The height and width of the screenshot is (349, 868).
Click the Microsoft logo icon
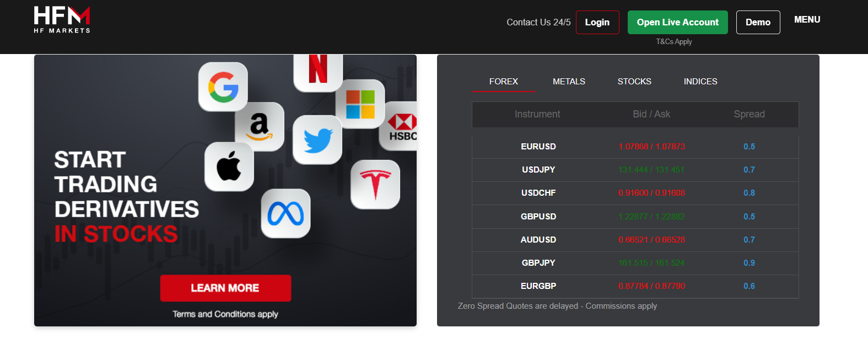point(360,104)
